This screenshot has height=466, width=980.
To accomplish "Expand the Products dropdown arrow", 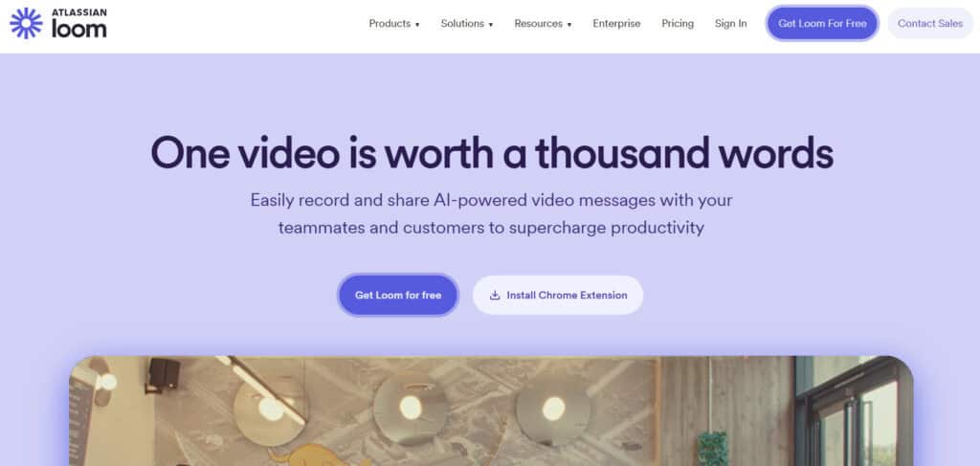I will [x=417, y=25].
